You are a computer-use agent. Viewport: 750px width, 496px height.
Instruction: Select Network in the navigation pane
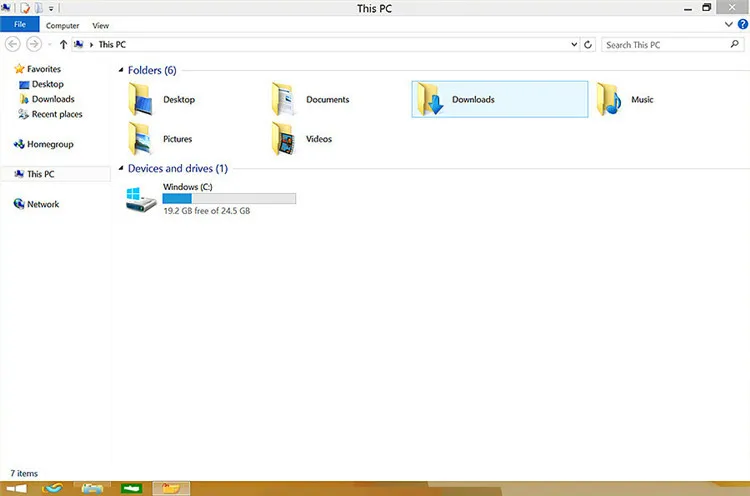pyautogui.click(x=37, y=204)
